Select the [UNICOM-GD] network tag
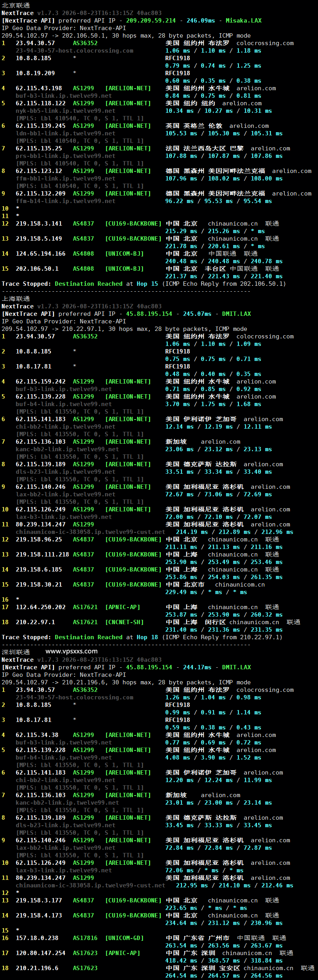 pos(124,938)
